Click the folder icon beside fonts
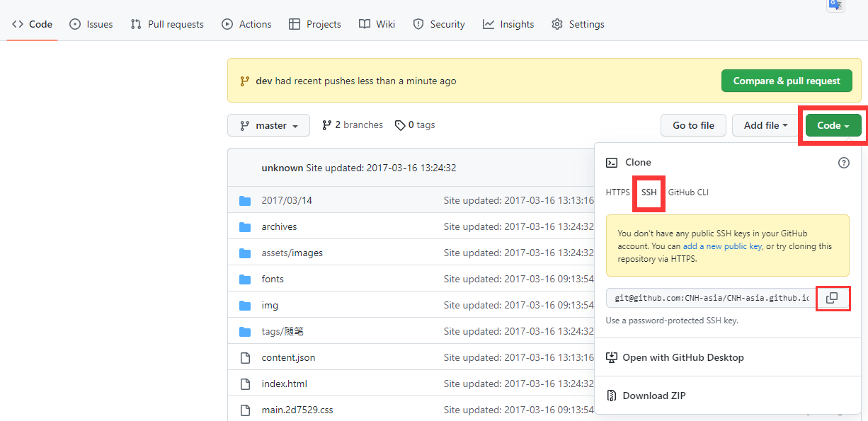Screen dimensions: 868x421 pyautogui.click(x=245, y=279)
